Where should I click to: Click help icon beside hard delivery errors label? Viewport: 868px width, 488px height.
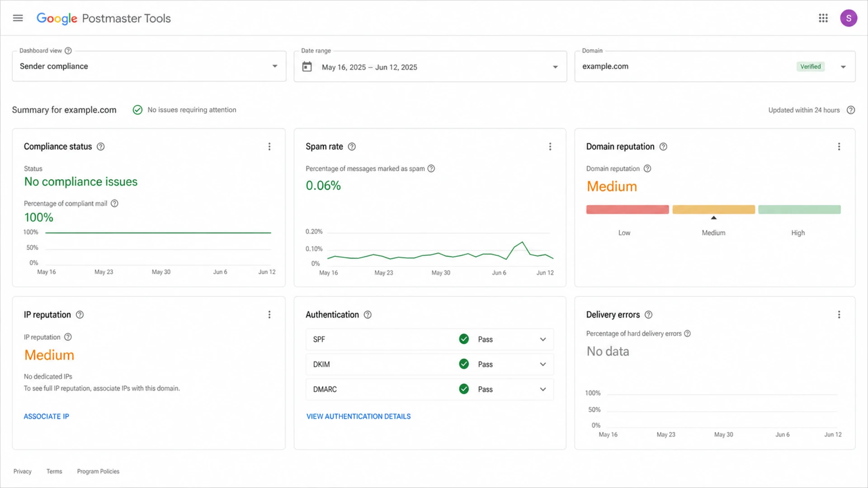click(x=687, y=333)
